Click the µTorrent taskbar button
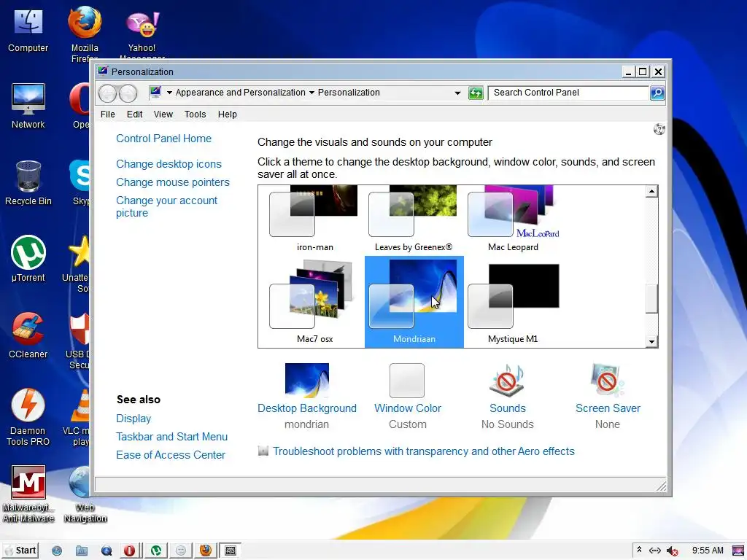The image size is (747, 560). pyautogui.click(x=156, y=551)
